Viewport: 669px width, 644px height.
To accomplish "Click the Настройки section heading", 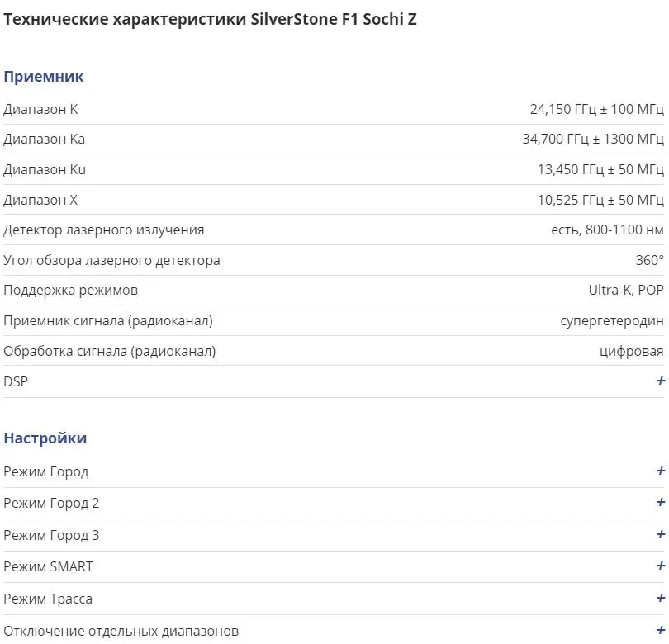I will [x=45, y=438].
